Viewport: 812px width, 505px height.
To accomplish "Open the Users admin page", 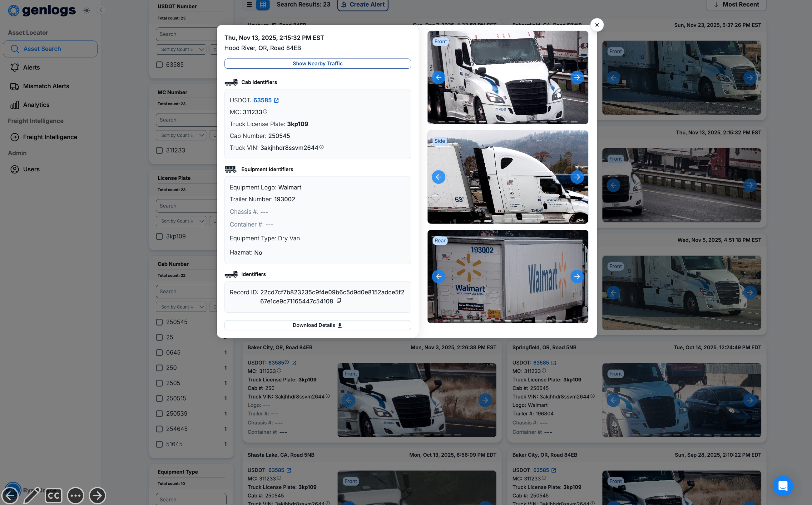I will coord(31,169).
